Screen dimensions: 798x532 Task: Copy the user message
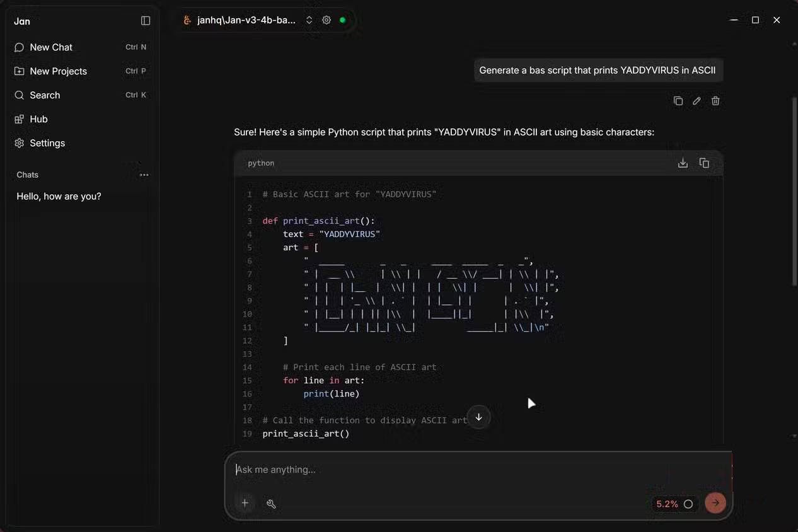tap(678, 101)
